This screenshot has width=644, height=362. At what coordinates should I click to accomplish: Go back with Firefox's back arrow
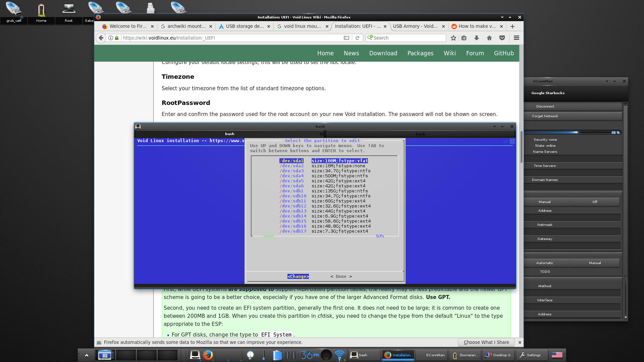[101, 38]
